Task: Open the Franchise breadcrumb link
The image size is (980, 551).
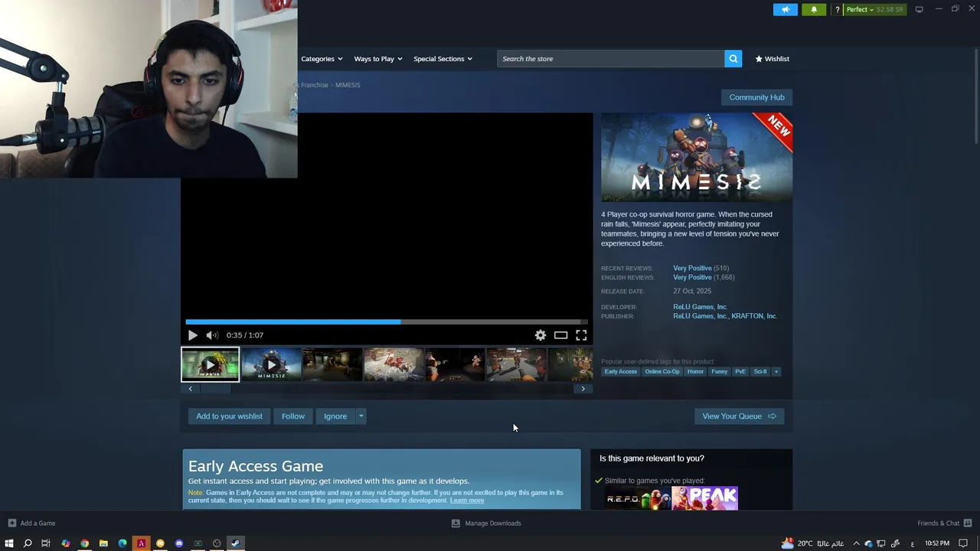Action: 314,85
